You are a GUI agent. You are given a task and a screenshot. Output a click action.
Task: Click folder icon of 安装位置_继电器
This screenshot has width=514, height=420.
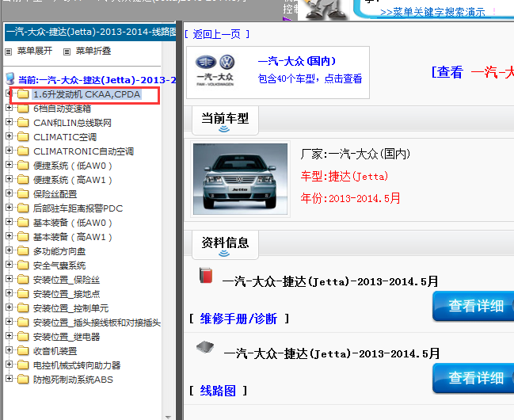pyautogui.click(x=23, y=337)
